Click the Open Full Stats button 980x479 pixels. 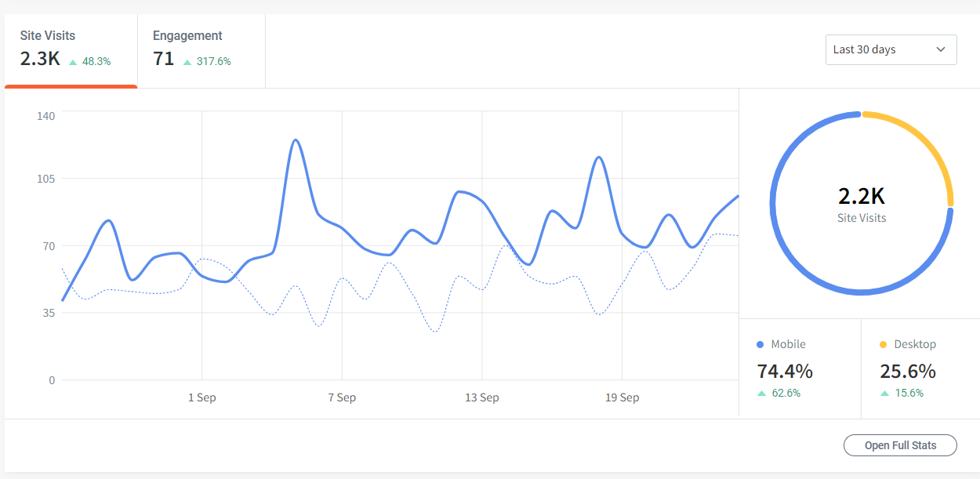(900, 445)
